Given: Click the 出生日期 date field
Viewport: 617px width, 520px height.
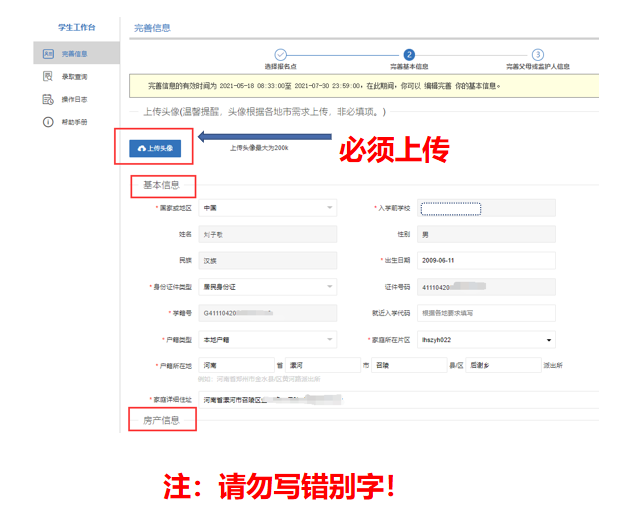Looking at the screenshot, I should 486,261.
